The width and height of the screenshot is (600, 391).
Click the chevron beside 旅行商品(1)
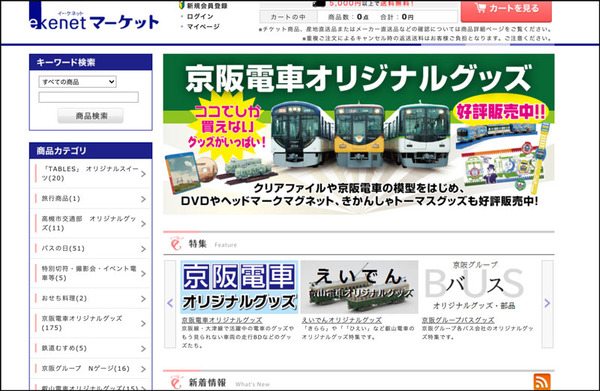coord(143,199)
